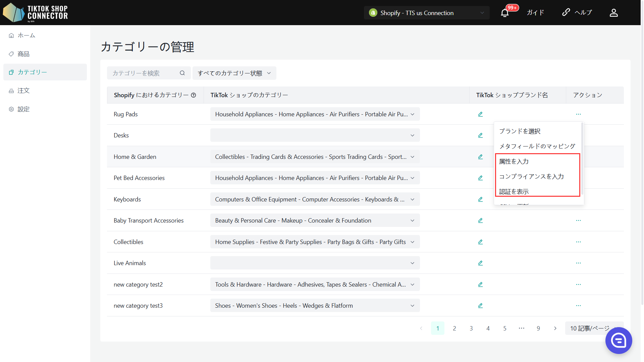Edit brand name for Rug Pads row
This screenshot has height=362, width=644.
pos(480,114)
